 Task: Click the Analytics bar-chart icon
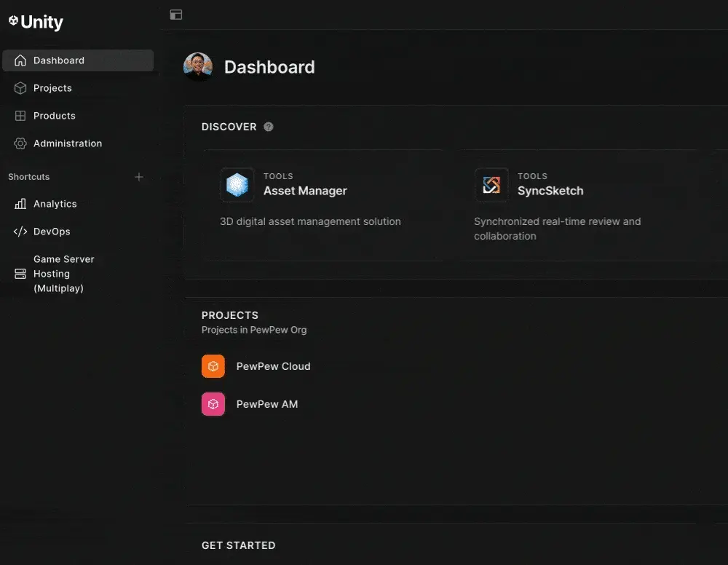(x=20, y=204)
